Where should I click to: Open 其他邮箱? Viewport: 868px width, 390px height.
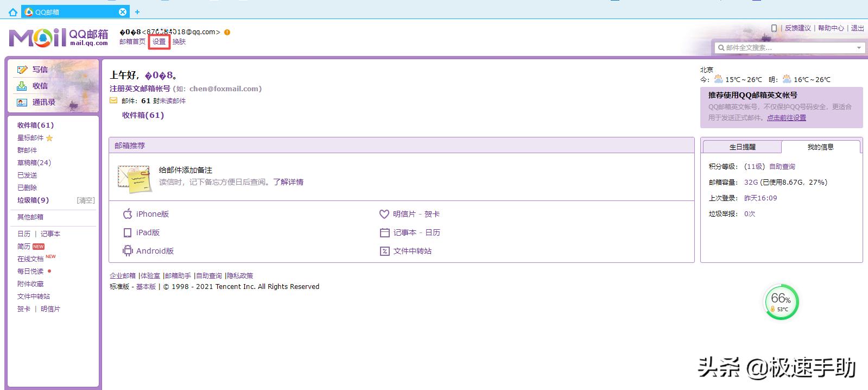point(30,217)
